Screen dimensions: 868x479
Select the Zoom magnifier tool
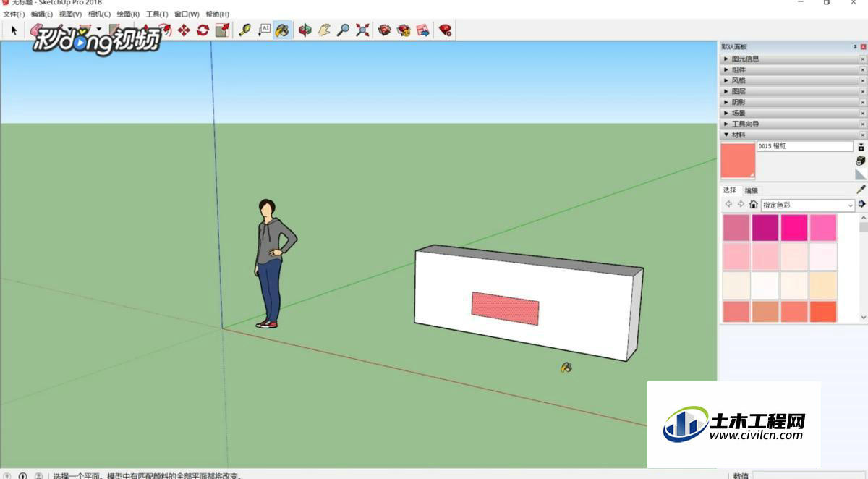tap(344, 30)
